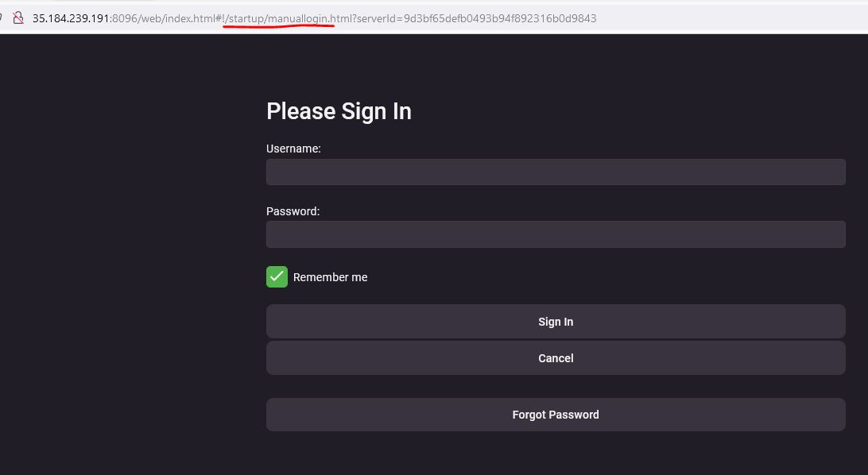Focus the Password input field

tap(555, 234)
